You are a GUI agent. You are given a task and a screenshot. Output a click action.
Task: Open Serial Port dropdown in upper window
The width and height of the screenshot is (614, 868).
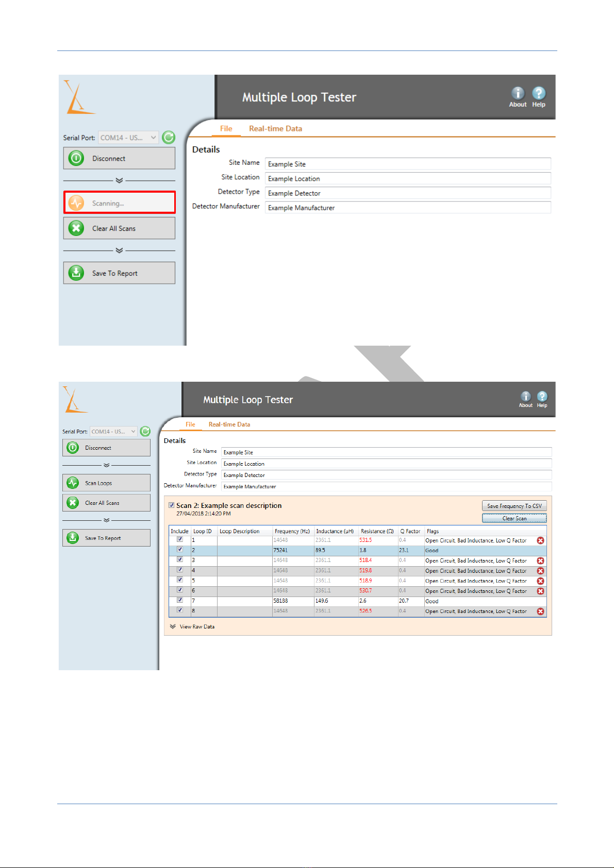(128, 138)
